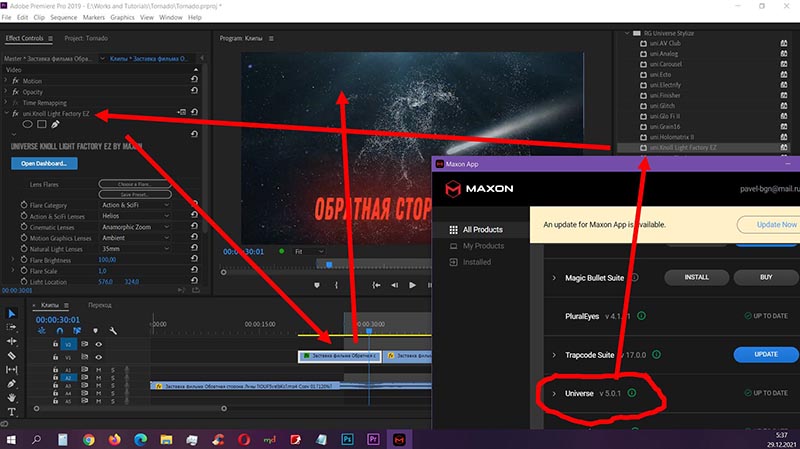The height and width of the screenshot is (449, 800).
Task: Toggle V2 track lock
Action: 56,344
